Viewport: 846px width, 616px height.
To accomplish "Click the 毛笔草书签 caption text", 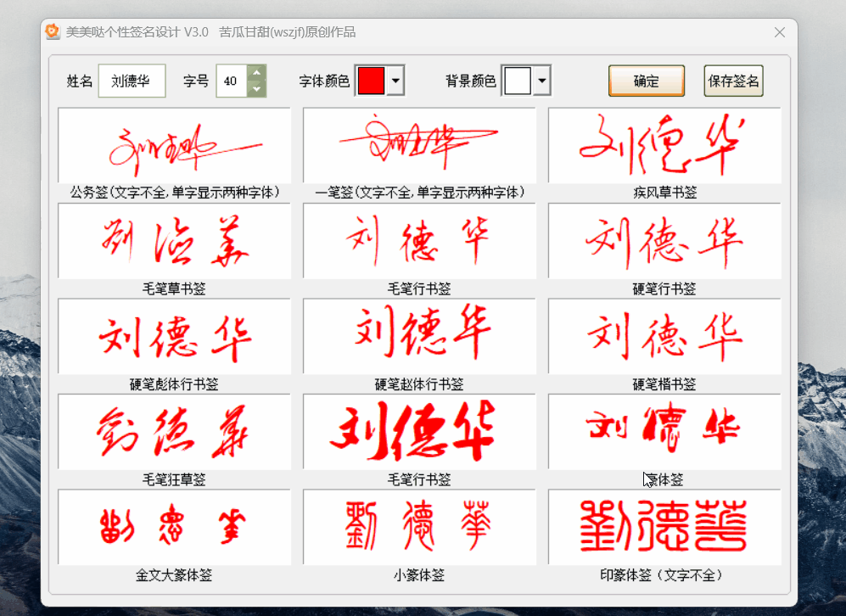I will (x=174, y=288).
